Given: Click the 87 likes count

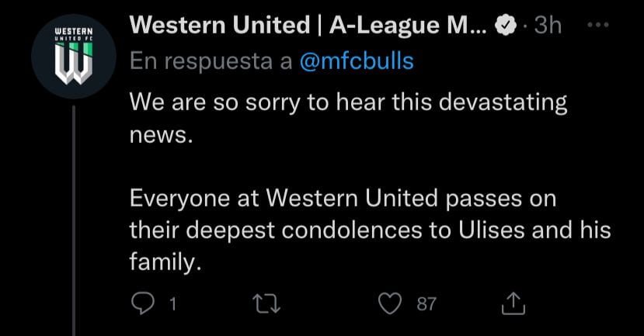Looking at the screenshot, I should (426, 304).
